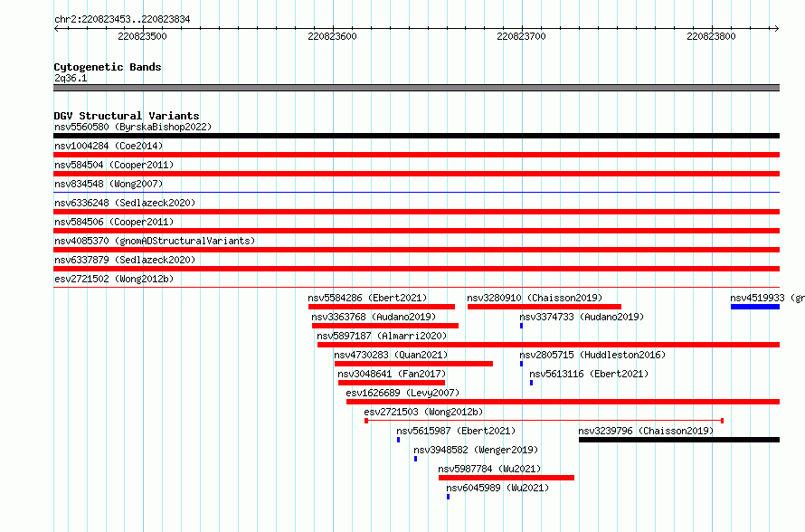
Task: Click ruler position 220823700
Action: pyautogui.click(x=521, y=36)
